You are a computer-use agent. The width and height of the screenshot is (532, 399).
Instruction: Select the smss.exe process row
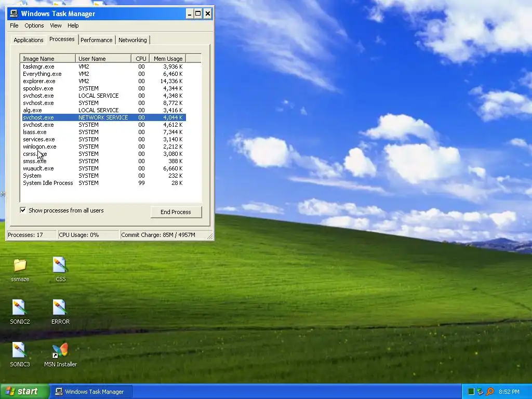point(104,161)
